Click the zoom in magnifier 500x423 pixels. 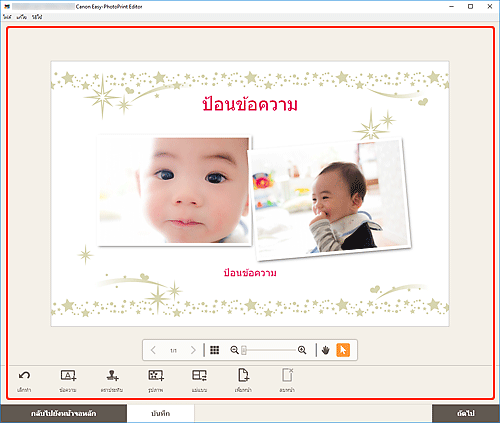point(302,350)
